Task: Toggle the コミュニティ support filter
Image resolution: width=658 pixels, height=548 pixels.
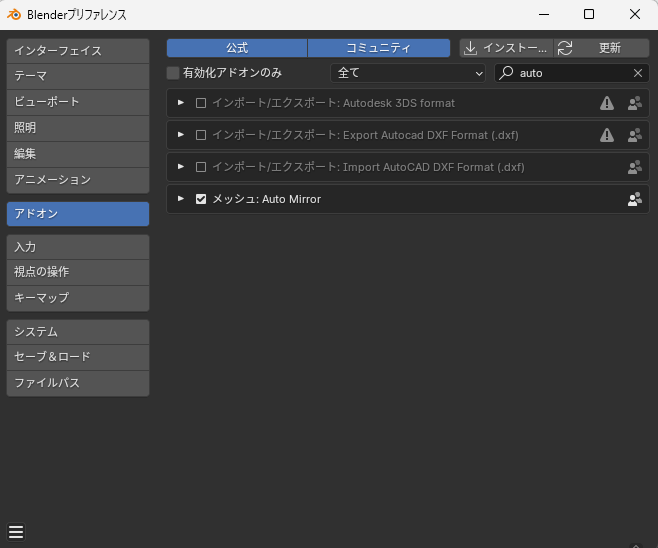Action: tap(379, 48)
